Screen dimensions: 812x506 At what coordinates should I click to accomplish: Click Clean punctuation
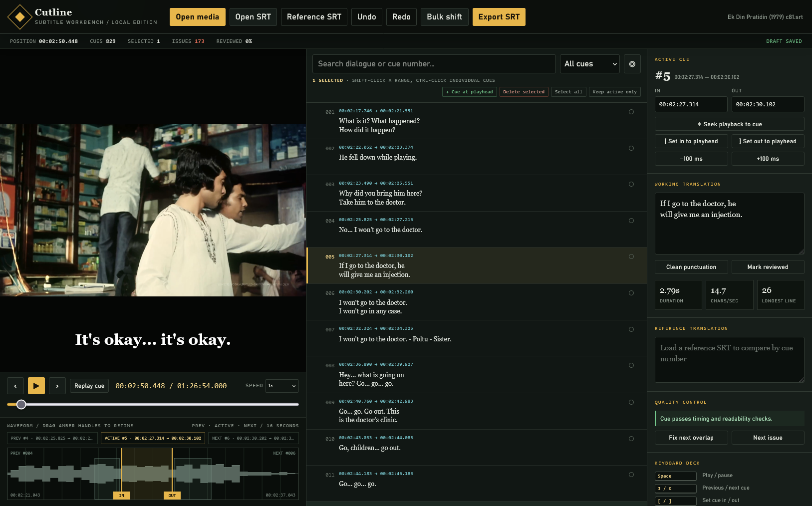point(691,267)
